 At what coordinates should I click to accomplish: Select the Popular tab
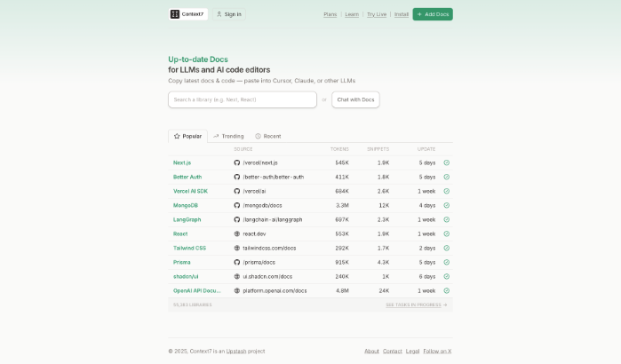187,136
